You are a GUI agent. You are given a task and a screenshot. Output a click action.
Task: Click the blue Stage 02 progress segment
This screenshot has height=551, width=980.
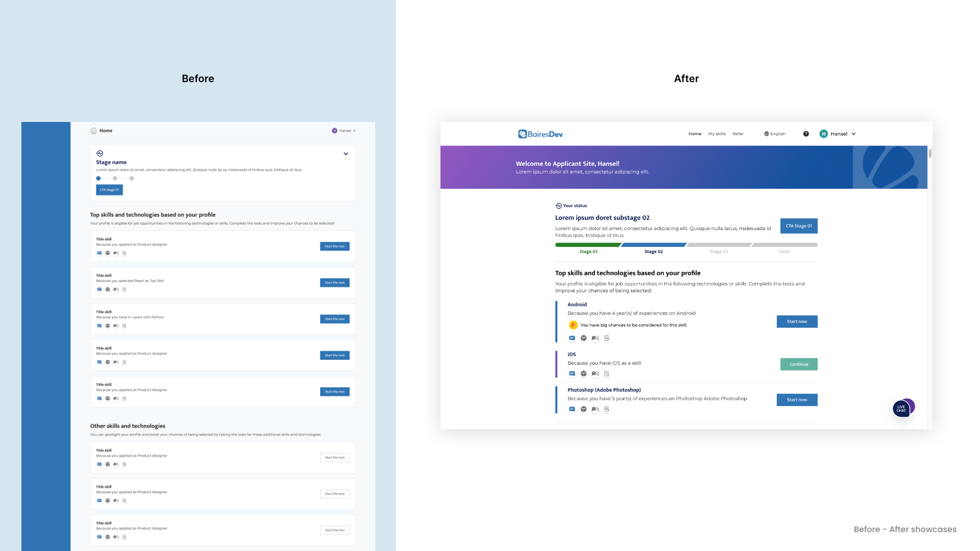click(653, 245)
